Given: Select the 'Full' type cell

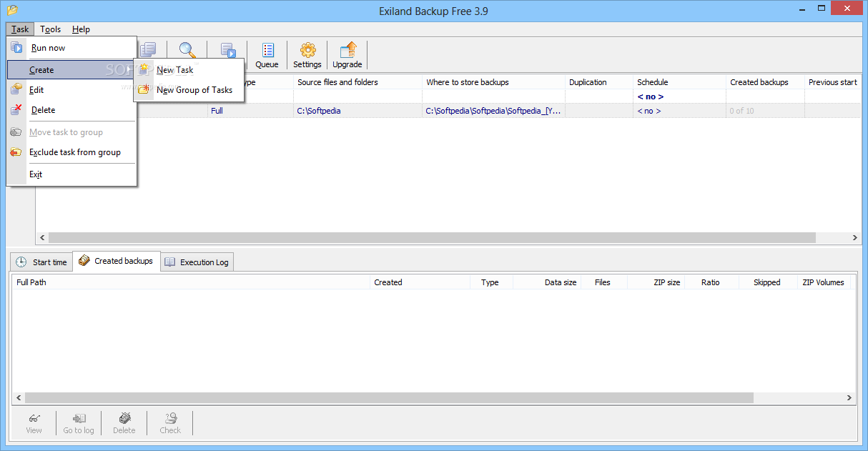Looking at the screenshot, I should (x=250, y=111).
